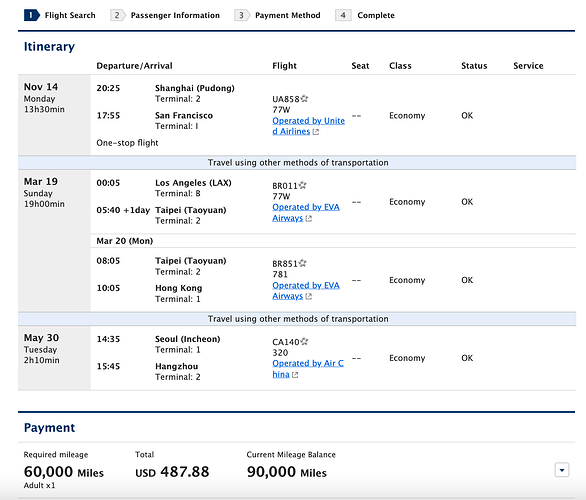The height and width of the screenshot is (500, 586).
Task: Click flight number BR011
Action: click(285, 186)
